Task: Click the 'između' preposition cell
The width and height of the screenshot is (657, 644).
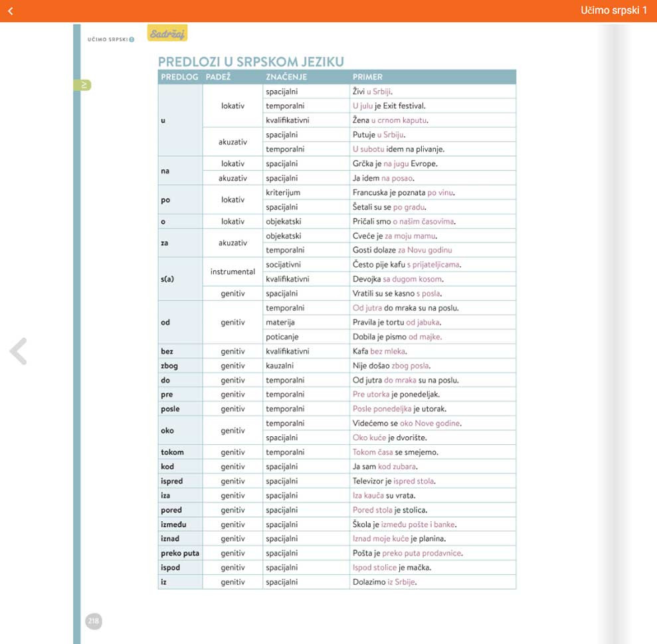Action: (173, 524)
